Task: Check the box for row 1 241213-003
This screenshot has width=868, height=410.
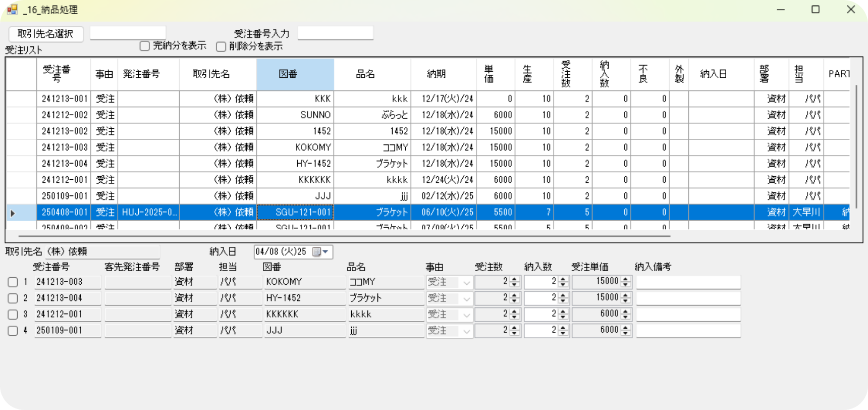Action: tap(13, 282)
